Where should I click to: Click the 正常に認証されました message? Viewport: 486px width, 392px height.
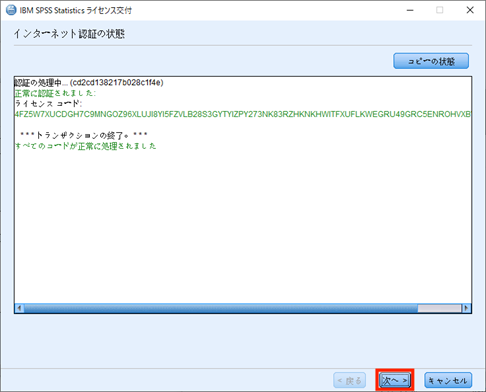coord(55,93)
